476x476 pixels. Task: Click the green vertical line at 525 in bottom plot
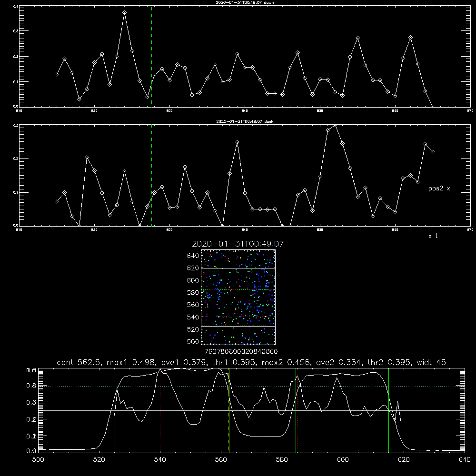coord(115,410)
